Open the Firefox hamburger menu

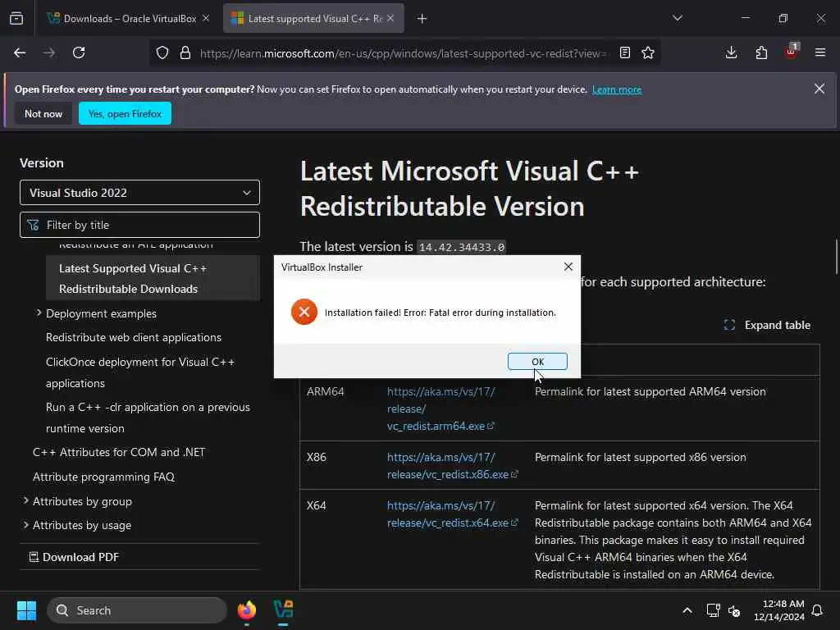[820, 52]
